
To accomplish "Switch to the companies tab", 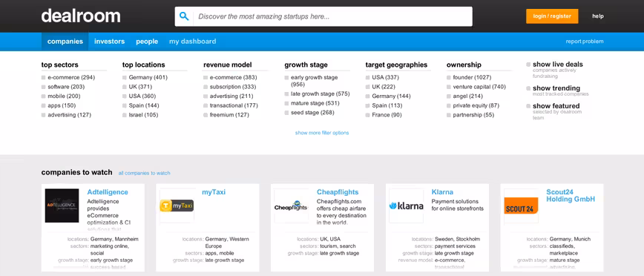I will [x=65, y=42].
